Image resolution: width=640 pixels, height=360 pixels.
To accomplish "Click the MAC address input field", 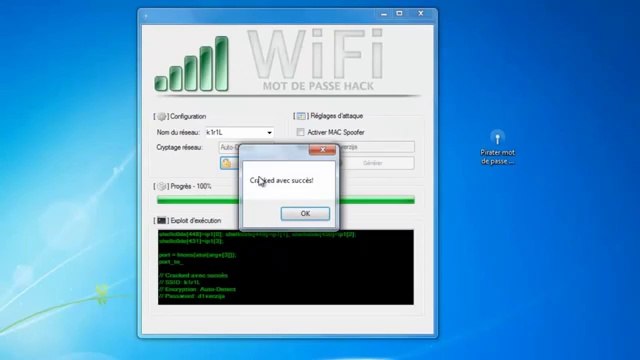I will click(x=376, y=147).
